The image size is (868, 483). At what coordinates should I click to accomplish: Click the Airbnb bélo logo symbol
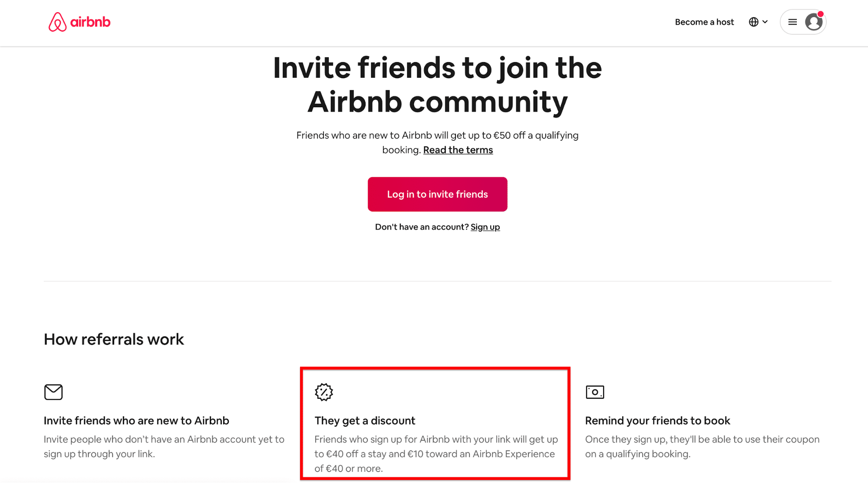click(x=57, y=22)
